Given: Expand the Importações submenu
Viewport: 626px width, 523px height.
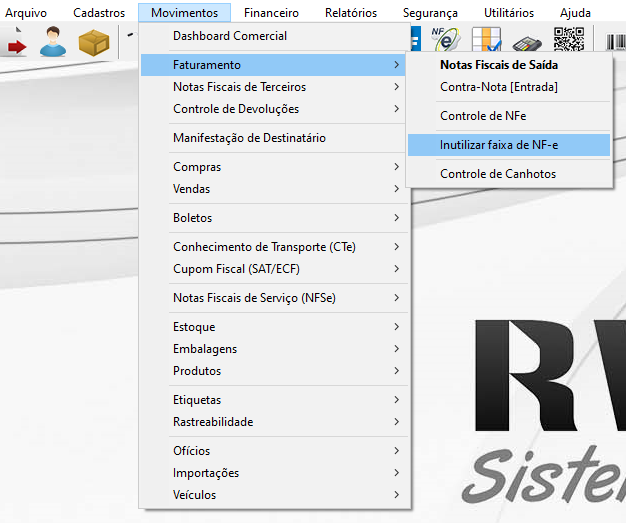Looking at the screenshot, I should (x=275, y=473).
